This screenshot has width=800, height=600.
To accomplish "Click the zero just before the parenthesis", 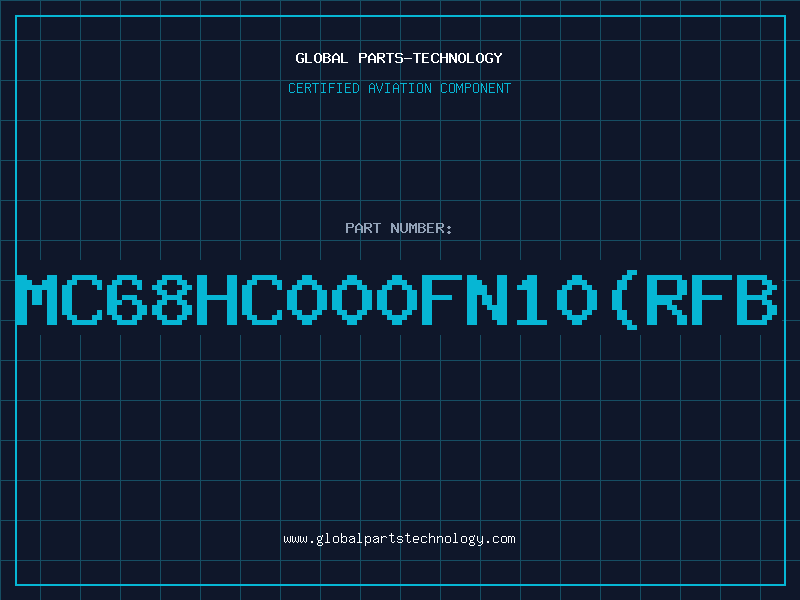I will click(577, 299).
